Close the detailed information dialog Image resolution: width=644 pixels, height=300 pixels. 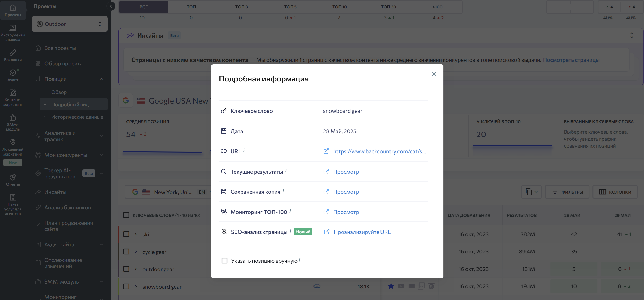coord(434,74)
